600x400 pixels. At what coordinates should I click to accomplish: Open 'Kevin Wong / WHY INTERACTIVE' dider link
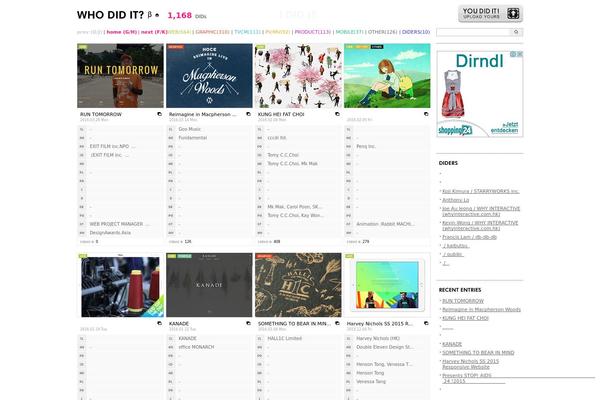click(480, 225)
